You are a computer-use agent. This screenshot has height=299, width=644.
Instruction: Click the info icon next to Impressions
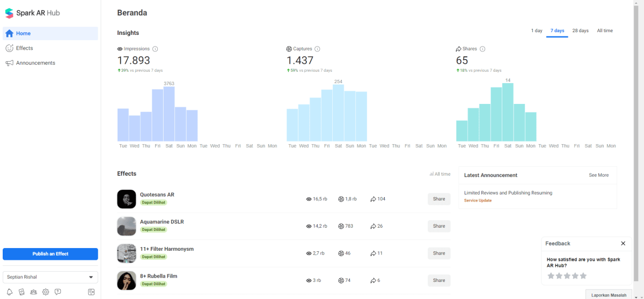[155, 49]
